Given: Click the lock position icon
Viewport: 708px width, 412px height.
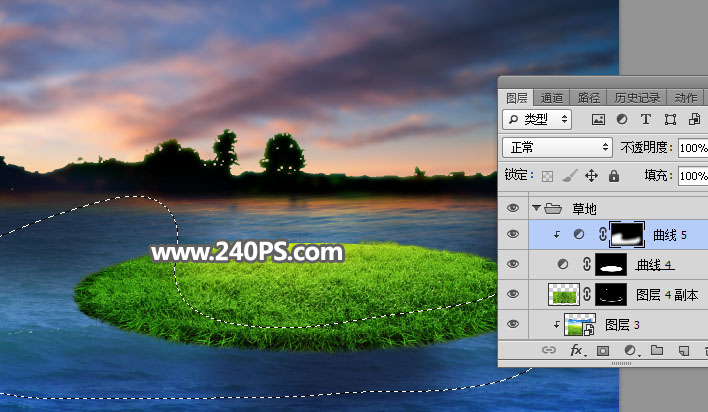Looking at the screenshot, I should tap(591, 175).
